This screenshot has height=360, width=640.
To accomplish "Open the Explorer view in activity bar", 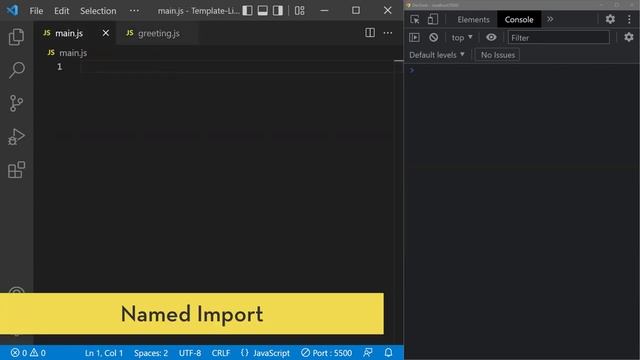I will (x=16, y=37).
